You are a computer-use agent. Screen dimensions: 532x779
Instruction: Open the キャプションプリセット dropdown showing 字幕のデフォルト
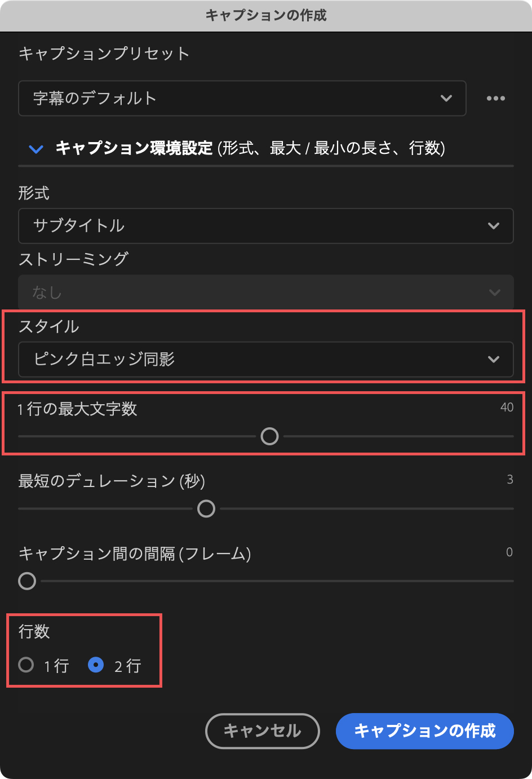tap(242, 98)
